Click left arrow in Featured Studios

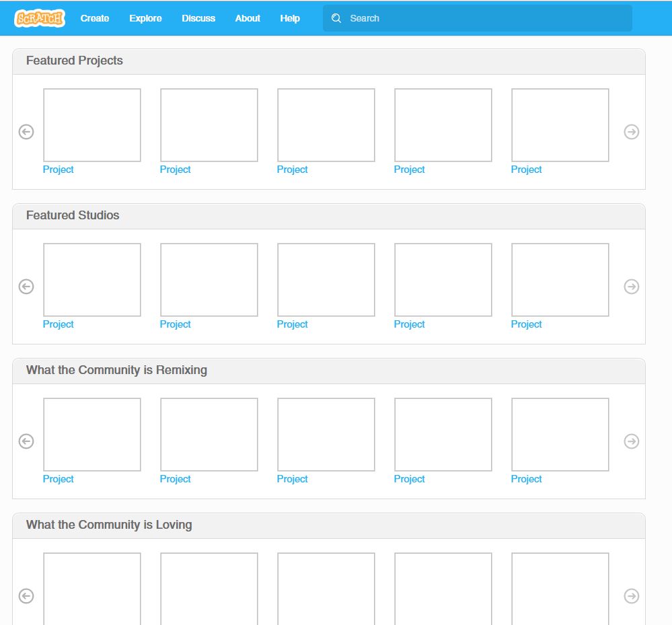[x=26, y=287]
